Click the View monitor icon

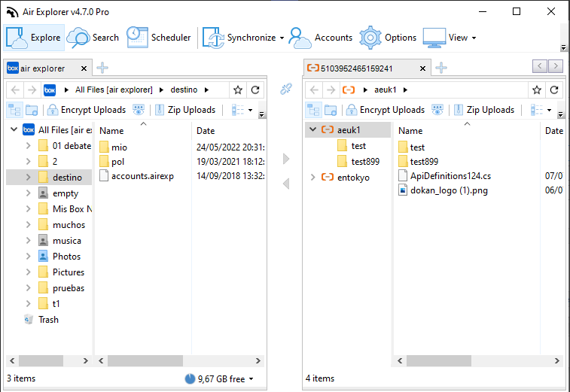click(x=434, y=38)
